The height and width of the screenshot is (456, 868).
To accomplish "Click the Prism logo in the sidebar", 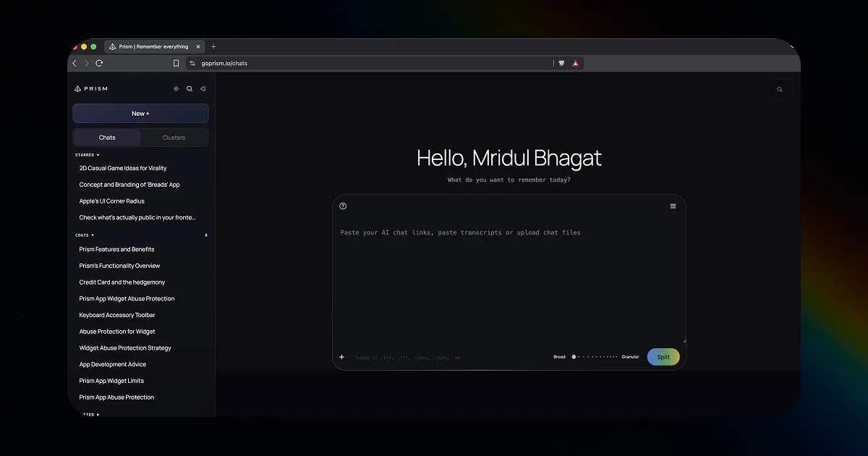I will point(91,89).
